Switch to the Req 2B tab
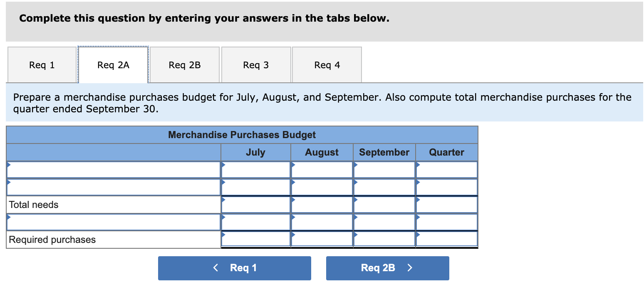644x287 pixels. pyautogui.click(x=185, y=65)
